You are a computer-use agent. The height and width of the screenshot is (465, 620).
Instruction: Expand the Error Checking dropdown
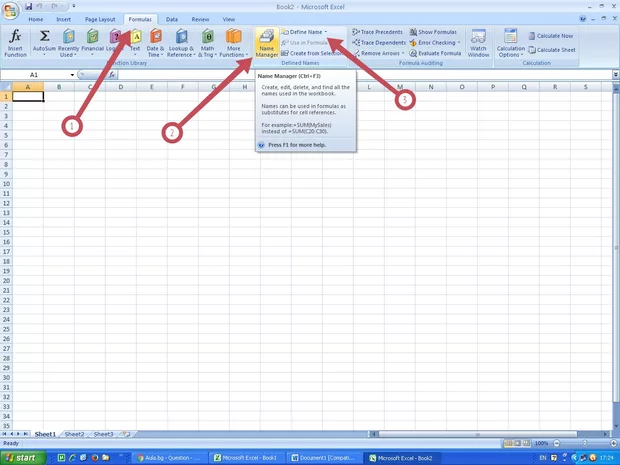(x=459, y=43)
